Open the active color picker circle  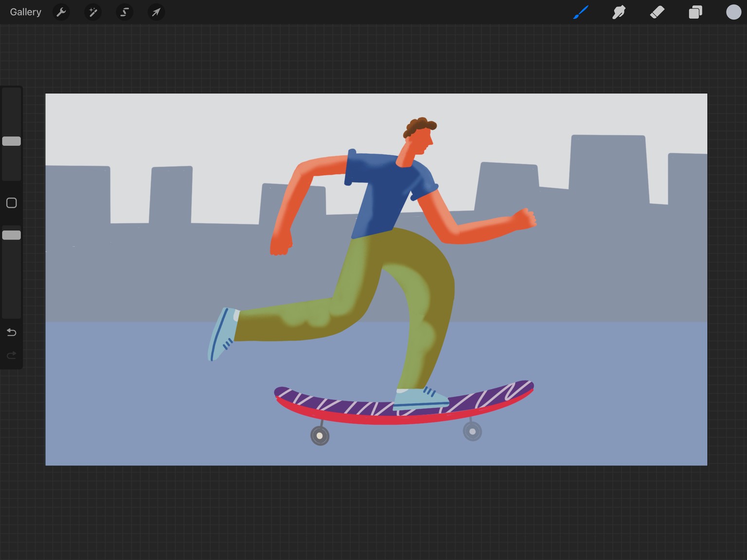coord(733,12)
